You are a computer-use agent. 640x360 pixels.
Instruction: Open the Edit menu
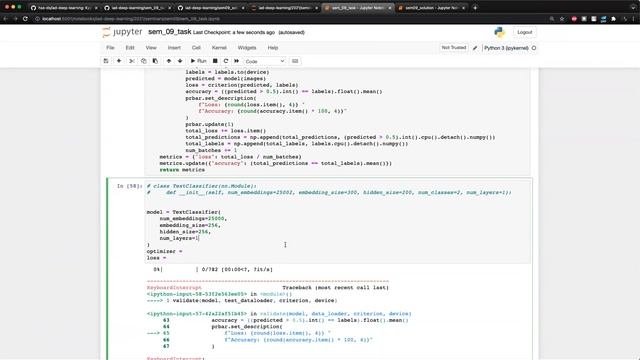(130, 48)
